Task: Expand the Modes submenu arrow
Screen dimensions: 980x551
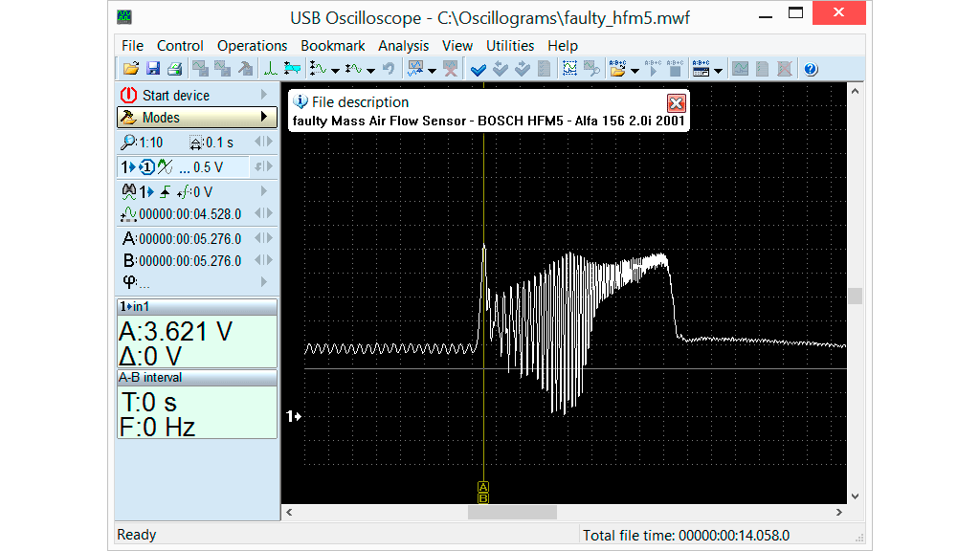Action: 264,117
